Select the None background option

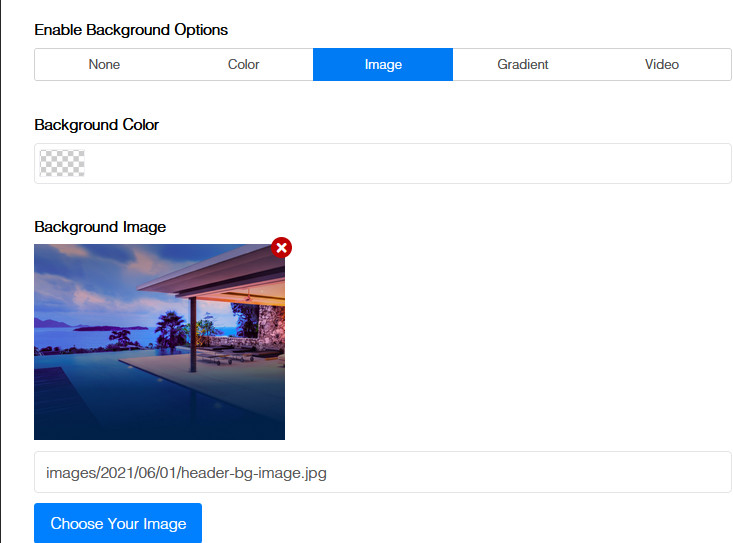pyautogui.click(x=104, y=64)
